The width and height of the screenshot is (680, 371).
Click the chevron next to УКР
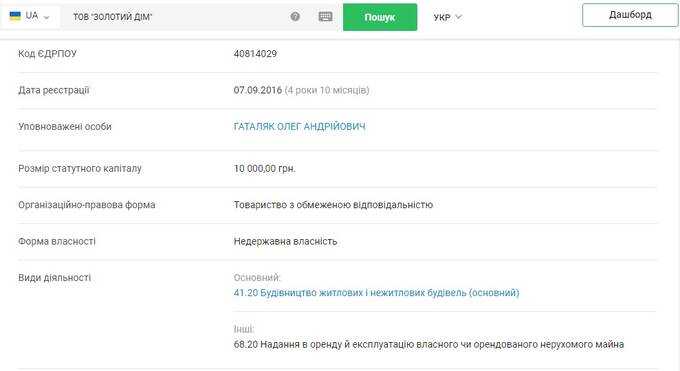point(459,17)
